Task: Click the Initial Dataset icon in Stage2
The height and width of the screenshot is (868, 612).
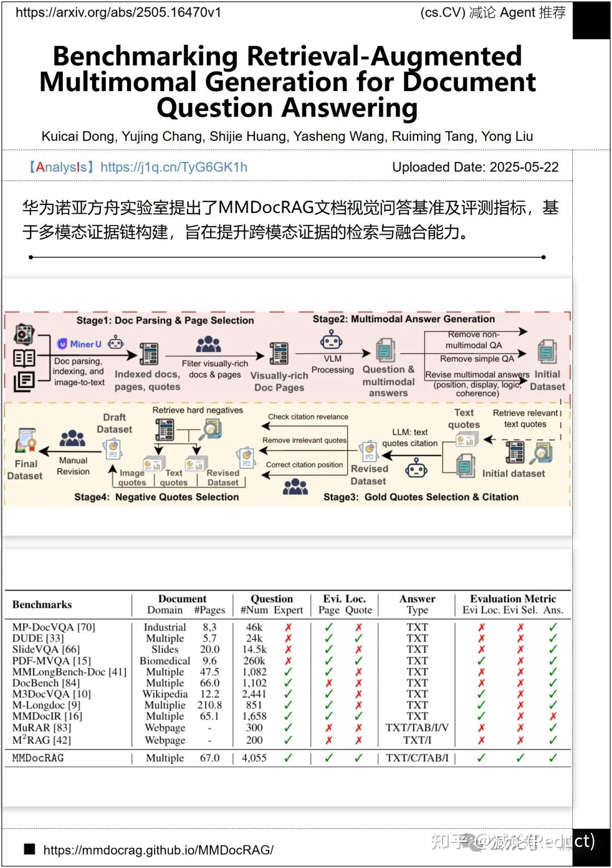Action: [x=547, y=352]
